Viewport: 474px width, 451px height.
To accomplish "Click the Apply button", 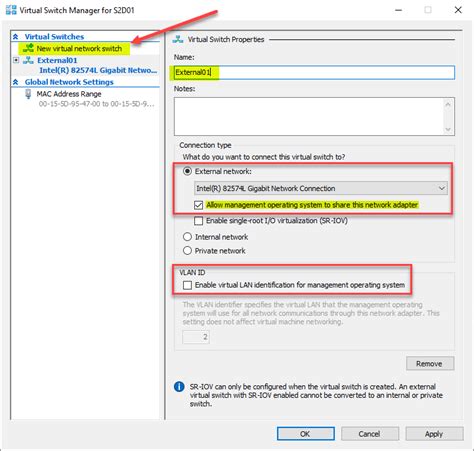I will [434, 434].
